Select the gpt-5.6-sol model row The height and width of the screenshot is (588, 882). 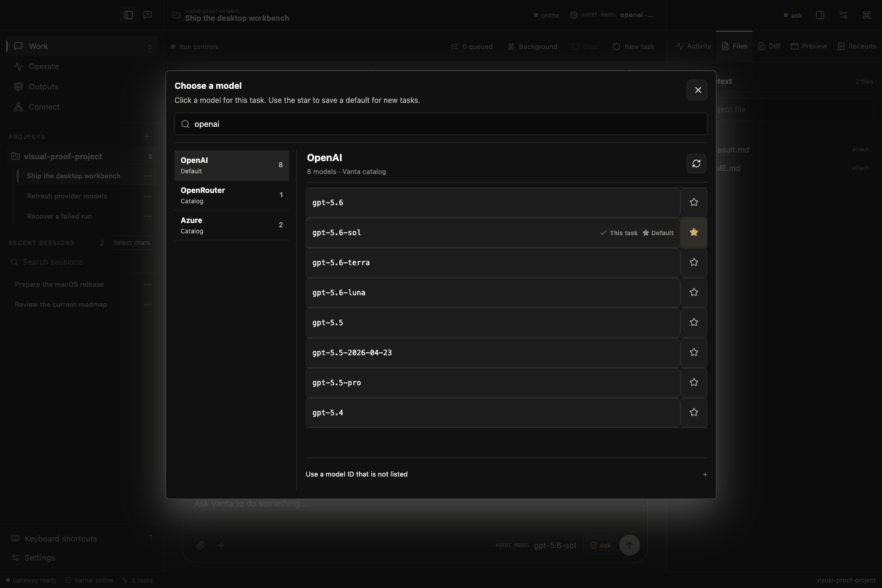(493, 232)
